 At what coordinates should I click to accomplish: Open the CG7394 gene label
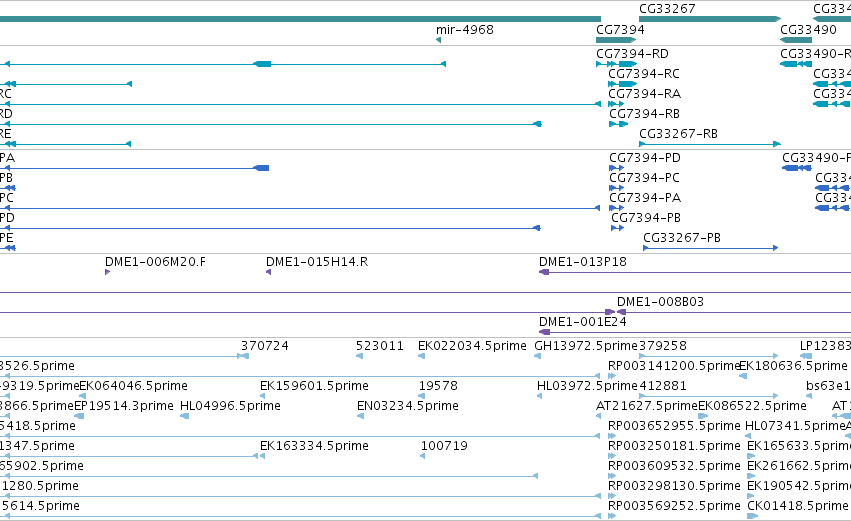(620, 30)
